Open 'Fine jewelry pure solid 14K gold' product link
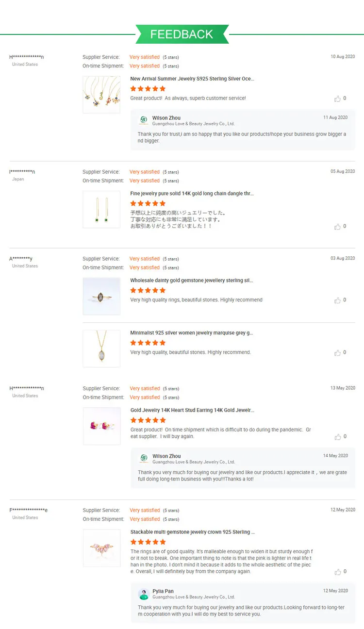 [192, 194]
